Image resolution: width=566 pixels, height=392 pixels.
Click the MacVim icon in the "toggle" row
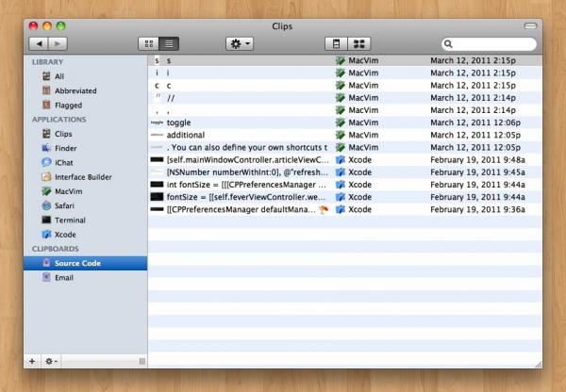pos(340,122)
